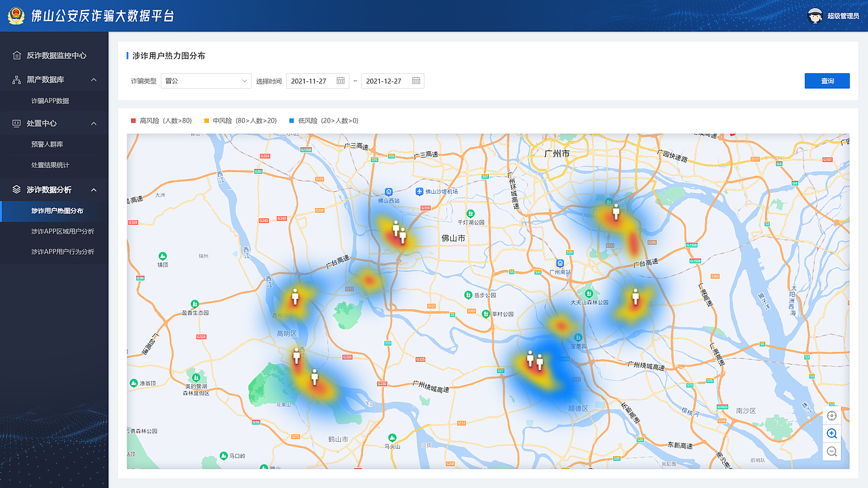Click the 广州市 city label on map
Viewport: 868px width, 488px height.
coord(557,154)
